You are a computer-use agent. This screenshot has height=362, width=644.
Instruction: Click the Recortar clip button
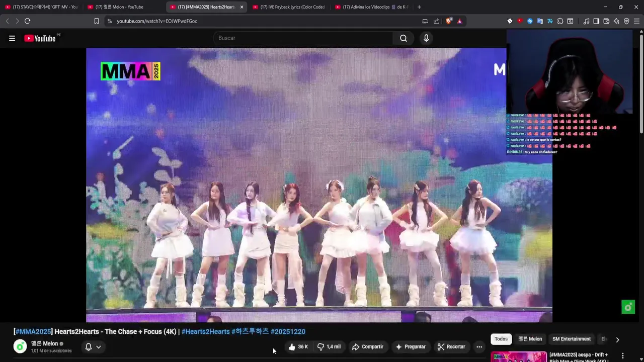(451, 347)
